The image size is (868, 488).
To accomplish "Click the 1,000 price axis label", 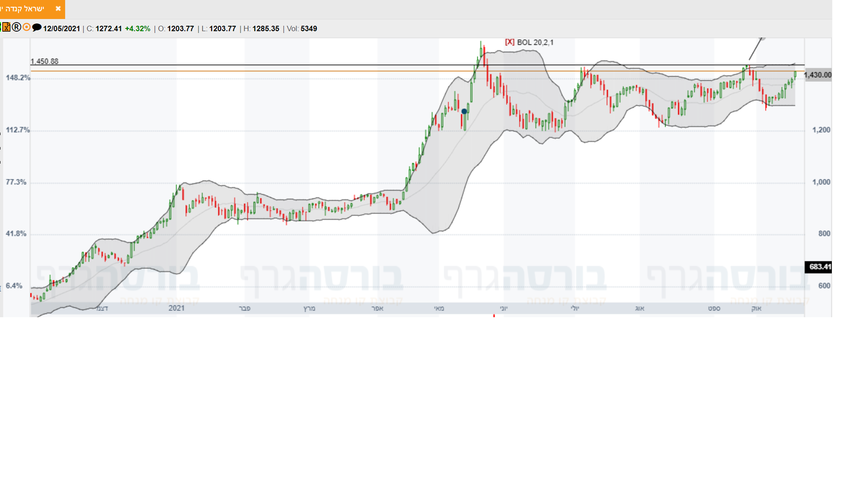I will click(x=821, y=182).
